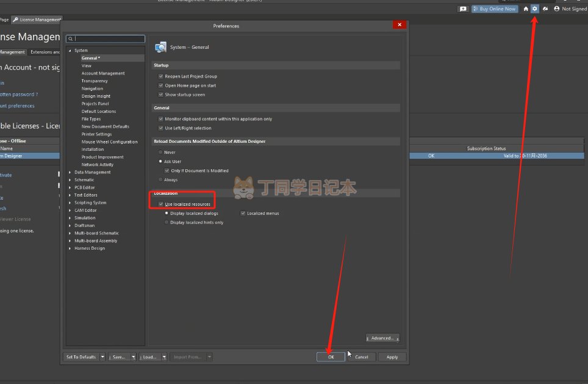Viewport: 588px width, 384px height.
Task: Uncheck Reopen Last Project Group
Action: point(161,76)
